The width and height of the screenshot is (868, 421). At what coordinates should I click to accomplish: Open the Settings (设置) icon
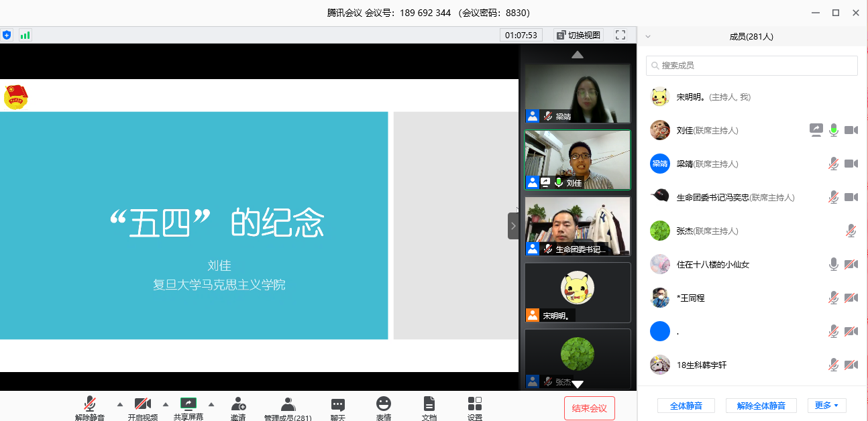pos(475,404)
